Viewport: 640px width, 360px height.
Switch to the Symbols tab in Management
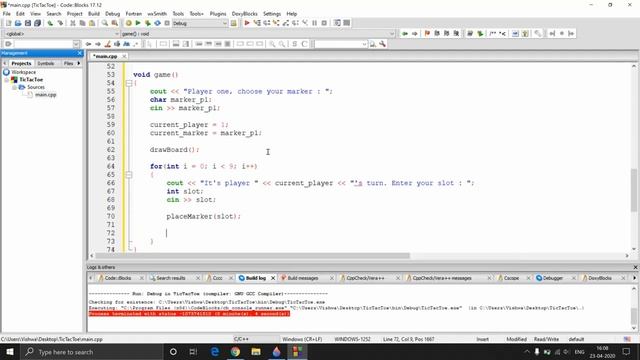(46, 63)
